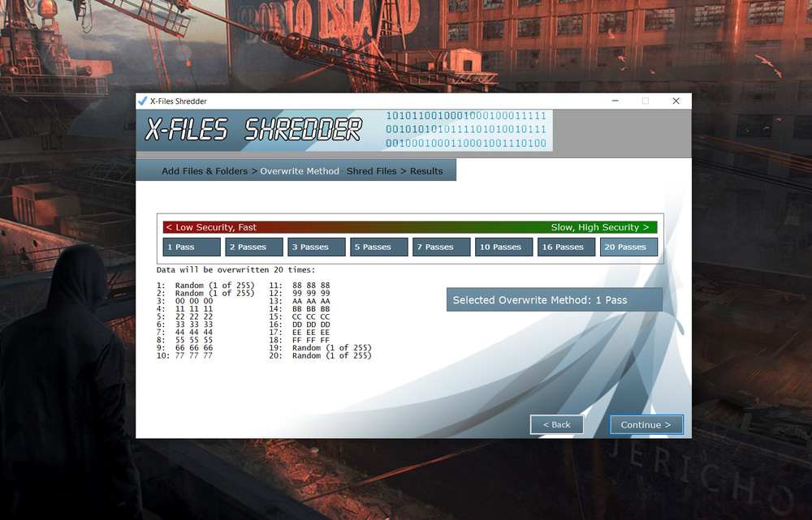Click the Continue button
The height and width of the screenshot is (520, 812).
coord(646,425)
